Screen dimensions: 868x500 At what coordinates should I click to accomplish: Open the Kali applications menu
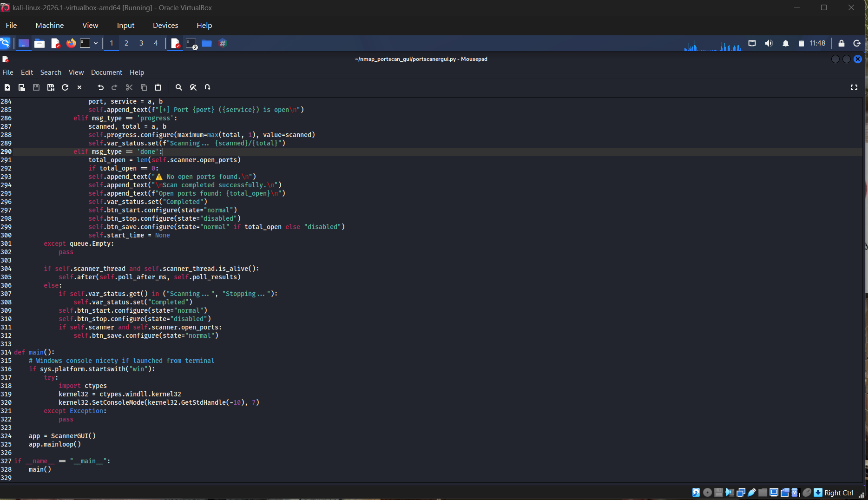tap(5, 43)
